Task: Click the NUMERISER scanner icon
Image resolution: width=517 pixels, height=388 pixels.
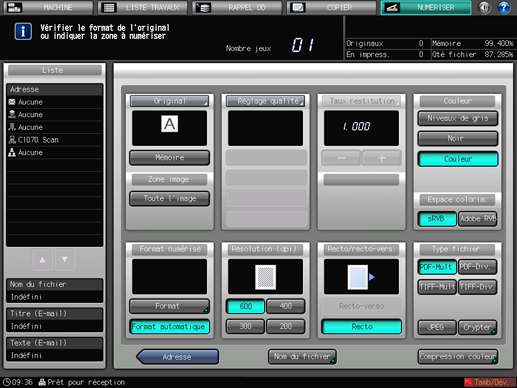Action: coord(392,7)
